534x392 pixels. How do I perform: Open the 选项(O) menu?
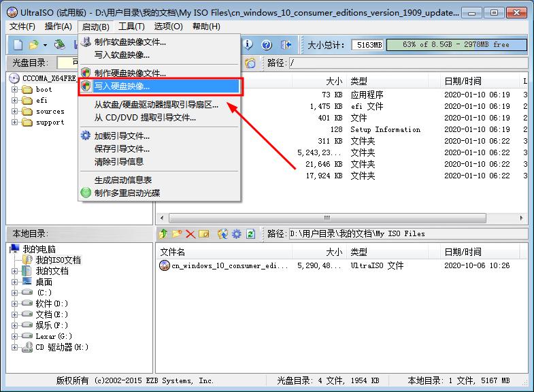click(x=168, y=27)
